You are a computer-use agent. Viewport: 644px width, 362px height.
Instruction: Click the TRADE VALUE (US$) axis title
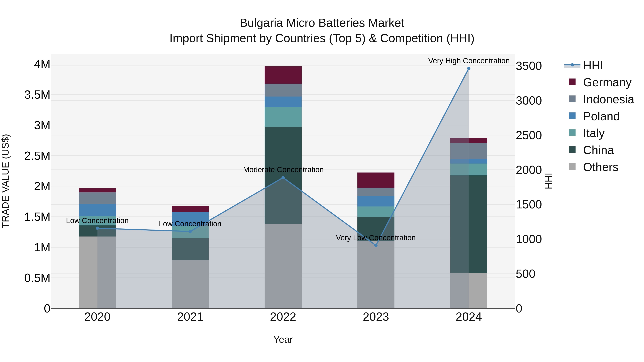pyautogui.click(x=6, y=181)
